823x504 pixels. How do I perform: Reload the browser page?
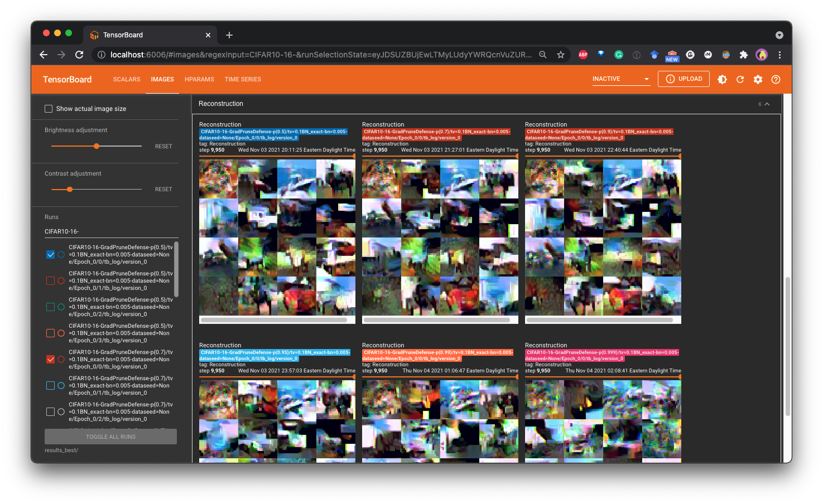pyautogui.click(x=79, y=55)
